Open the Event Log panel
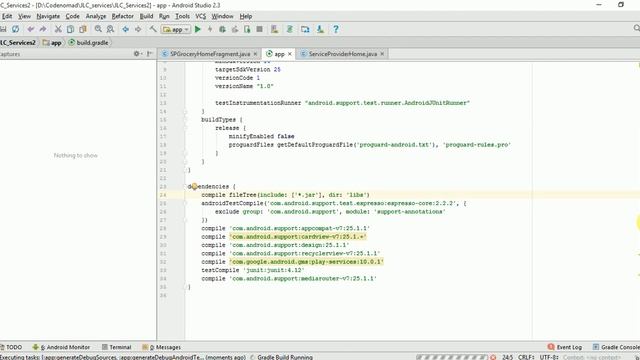This screenshot has height=360, width=640. pyautogui.click(x=565, y=347)
